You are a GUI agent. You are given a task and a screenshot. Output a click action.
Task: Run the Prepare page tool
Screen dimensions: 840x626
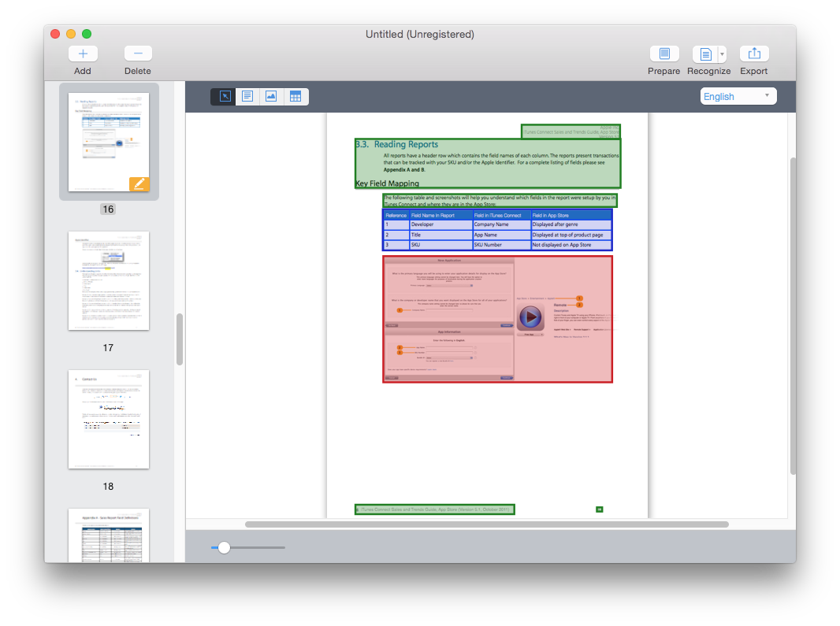[x=664, y=54]
